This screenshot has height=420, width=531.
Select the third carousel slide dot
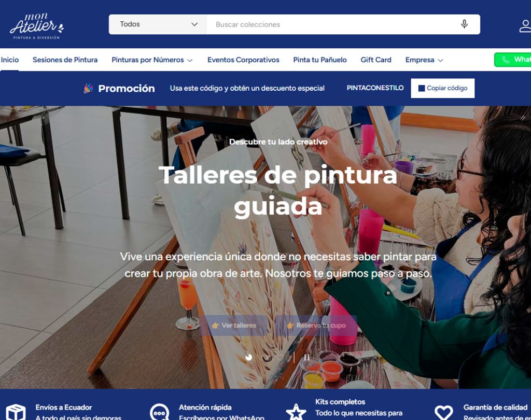(280, 357)
